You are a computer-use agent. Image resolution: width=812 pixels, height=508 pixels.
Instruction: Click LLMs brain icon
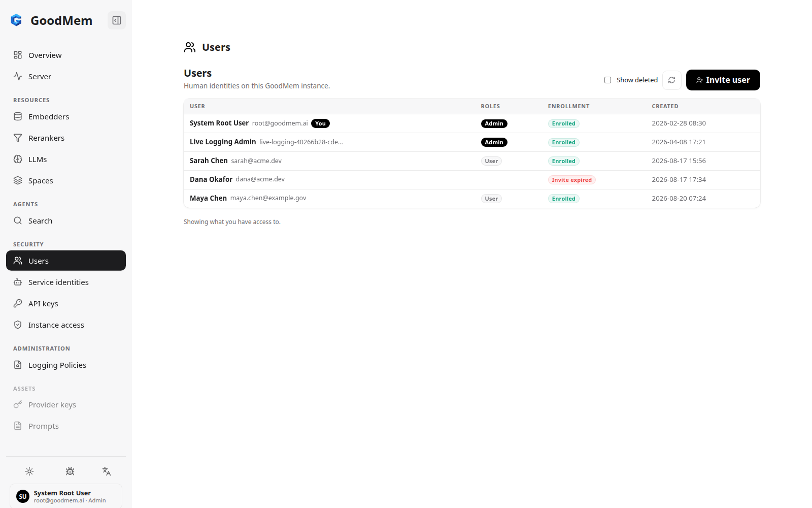click(18, 159)
